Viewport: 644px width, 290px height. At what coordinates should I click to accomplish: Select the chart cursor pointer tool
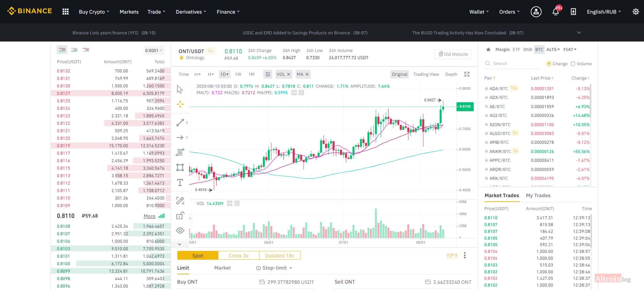[x=180, y=89]
